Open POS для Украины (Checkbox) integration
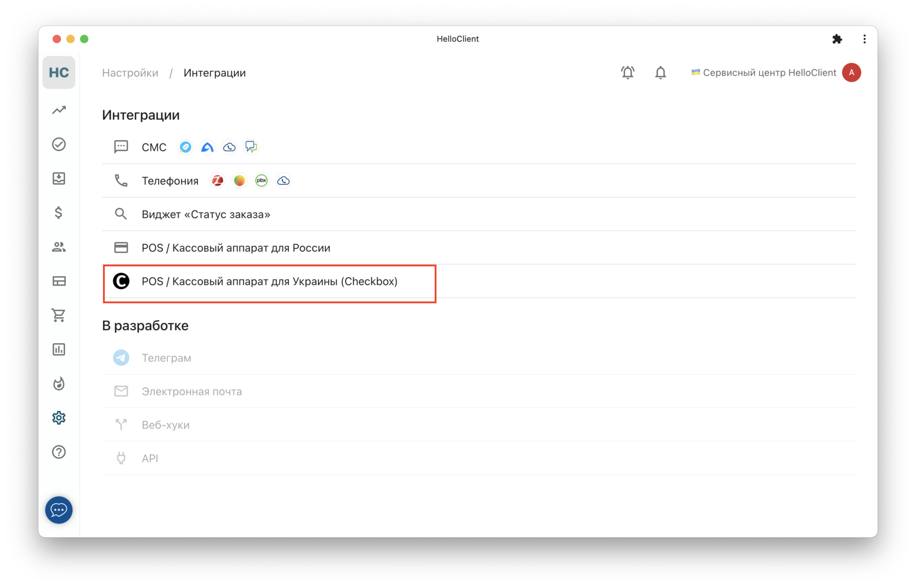 tap(479, 281)
